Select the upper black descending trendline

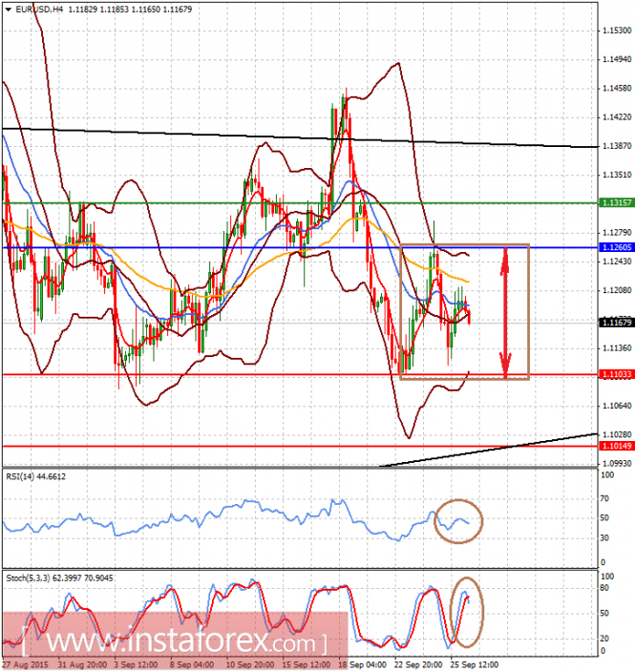point(300,137)
